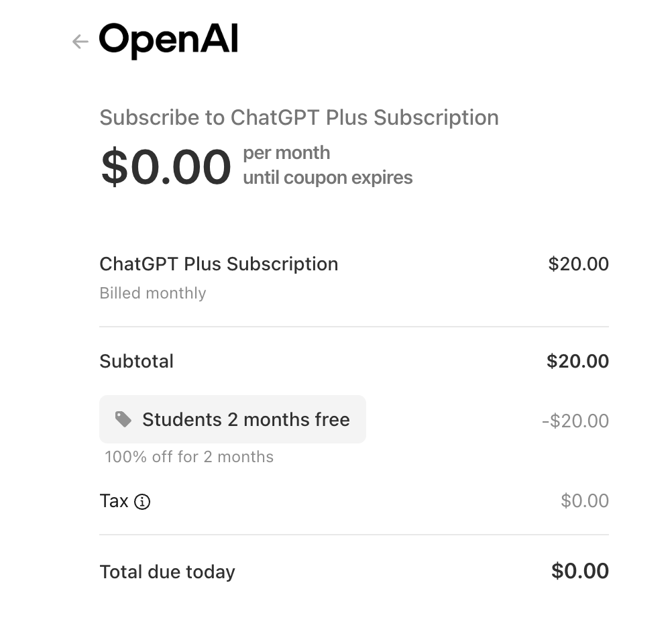
Task: Click the "per month" text
Action: (x=286, y=153)
